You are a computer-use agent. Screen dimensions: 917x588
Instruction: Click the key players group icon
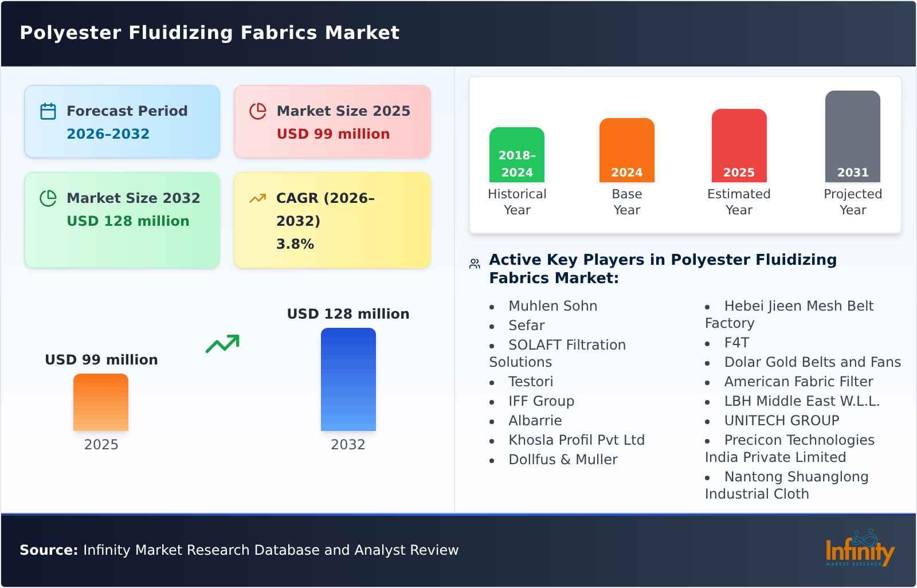(473, 262)
